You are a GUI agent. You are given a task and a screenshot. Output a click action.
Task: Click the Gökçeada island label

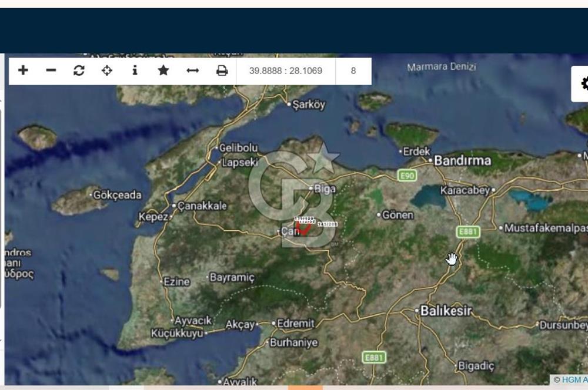point(118,195)
